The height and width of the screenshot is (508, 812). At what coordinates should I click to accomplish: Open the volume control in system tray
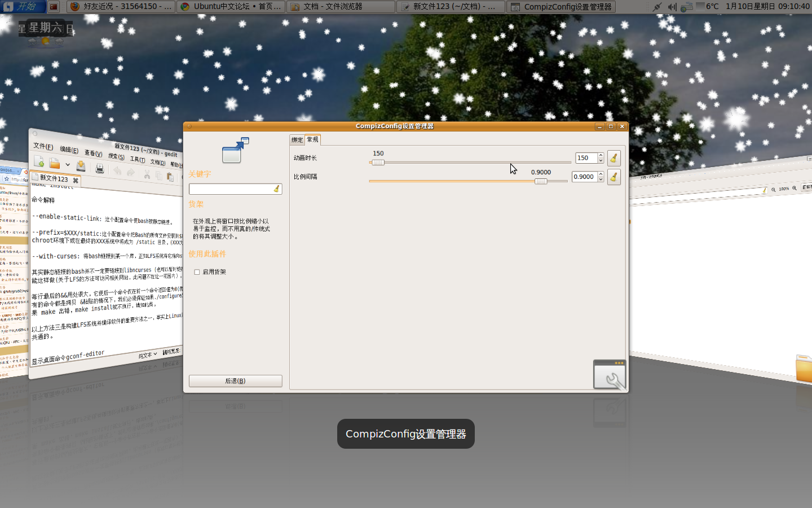[x=672, y=7]
